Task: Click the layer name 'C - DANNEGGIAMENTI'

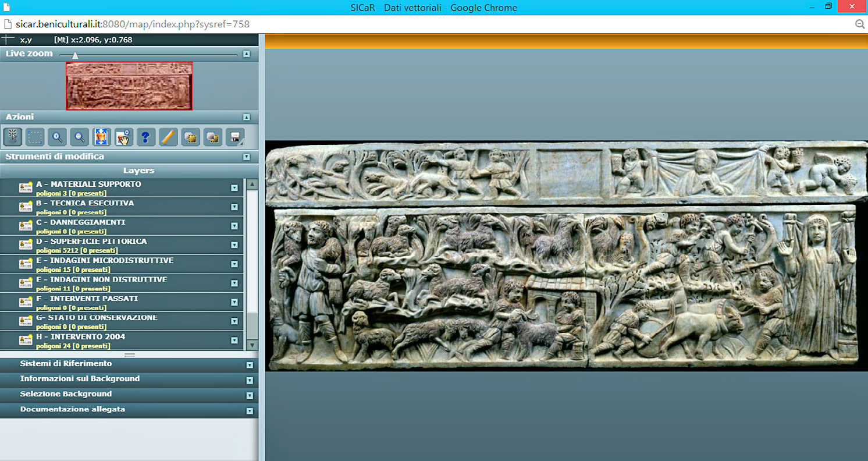Action: tap(80, 222)
